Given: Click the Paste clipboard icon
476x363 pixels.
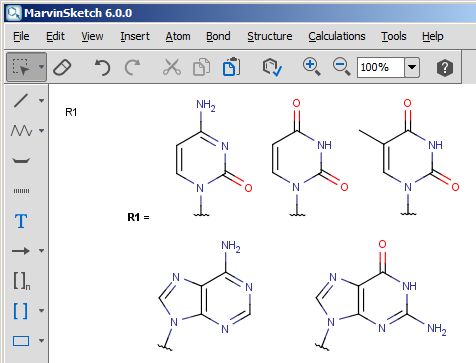Looking at the screenshot, I should (232, 67).
